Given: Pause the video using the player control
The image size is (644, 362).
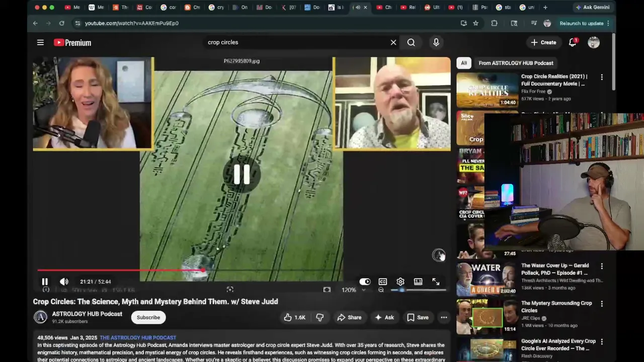Looking at the screenshot, I should click(x=45, y=282).
